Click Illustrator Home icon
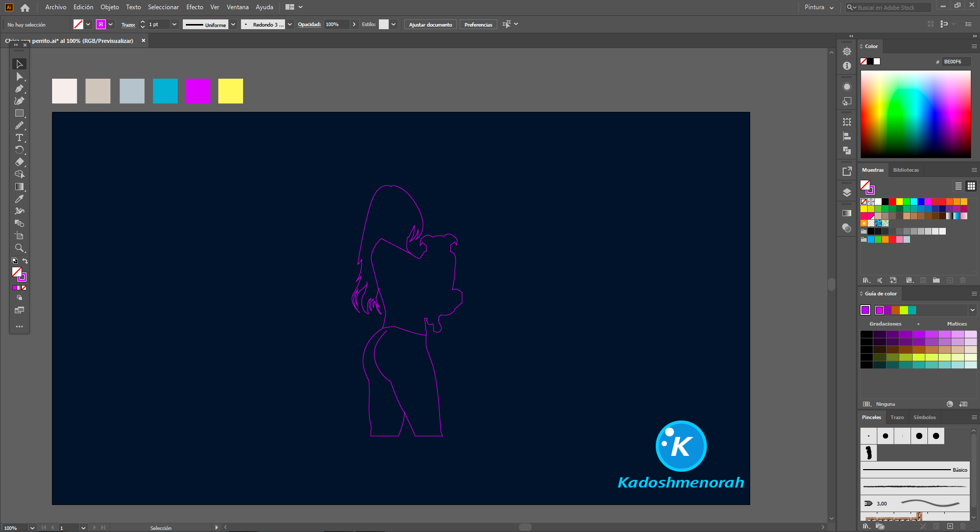The width and height of the screenshot is (980, 532). (25, 7)
